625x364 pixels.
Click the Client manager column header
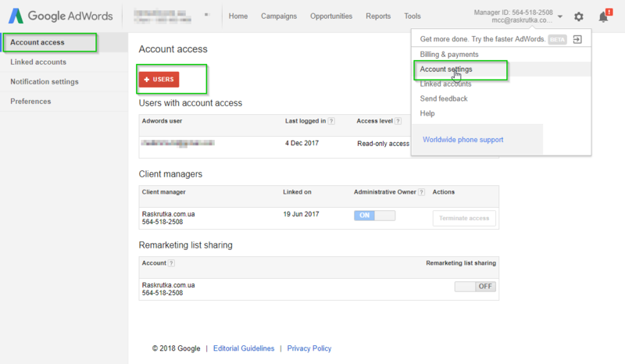(x=163, y=192)
